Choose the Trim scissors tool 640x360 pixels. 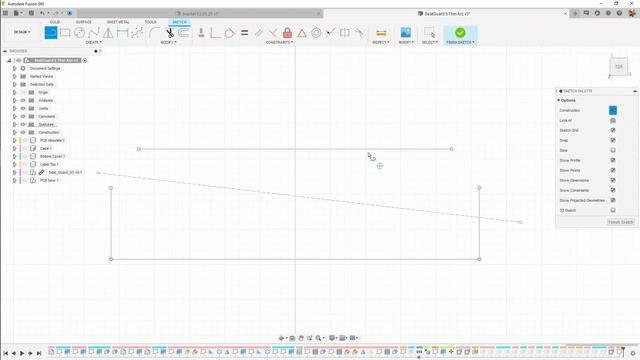point(169,33)
